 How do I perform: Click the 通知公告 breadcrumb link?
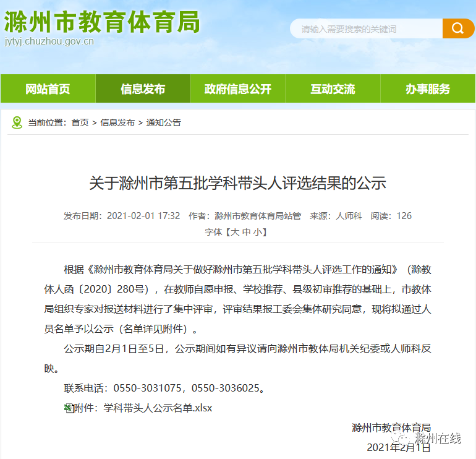(164, 122)
